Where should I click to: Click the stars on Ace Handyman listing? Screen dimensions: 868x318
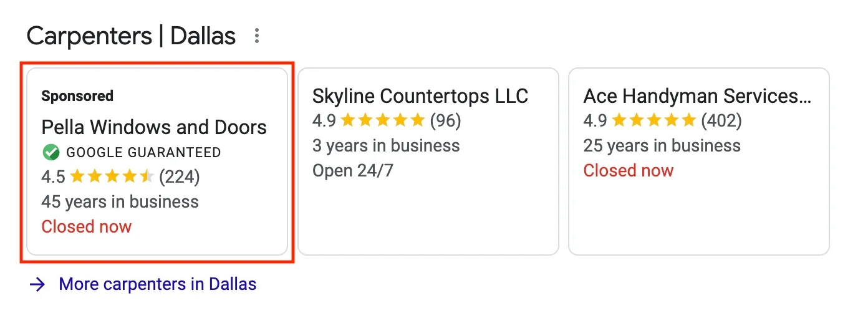[x=653, y=120]
